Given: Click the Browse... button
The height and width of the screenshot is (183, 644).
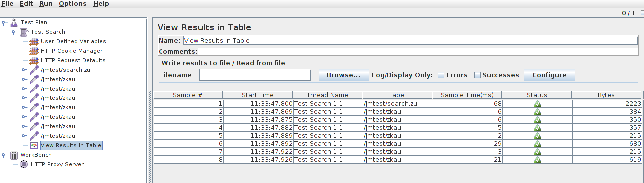Looking at the screenshot, I should coord(344,75).
